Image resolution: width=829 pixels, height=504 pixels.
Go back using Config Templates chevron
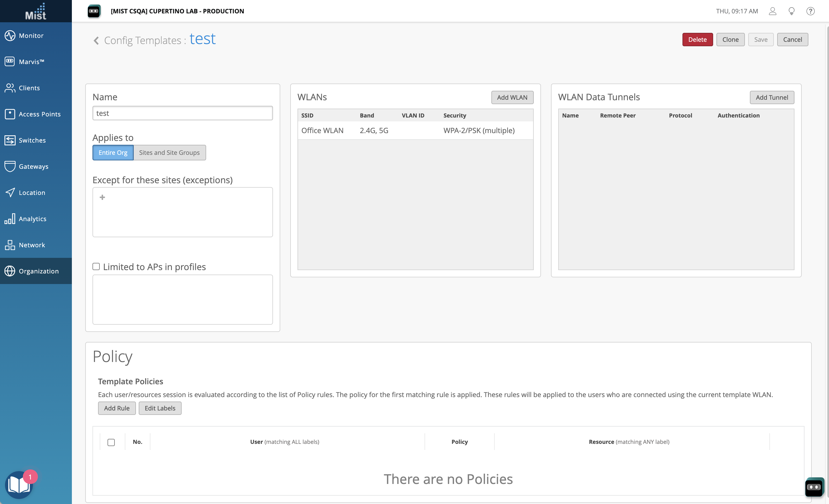(x=96, y=41)
